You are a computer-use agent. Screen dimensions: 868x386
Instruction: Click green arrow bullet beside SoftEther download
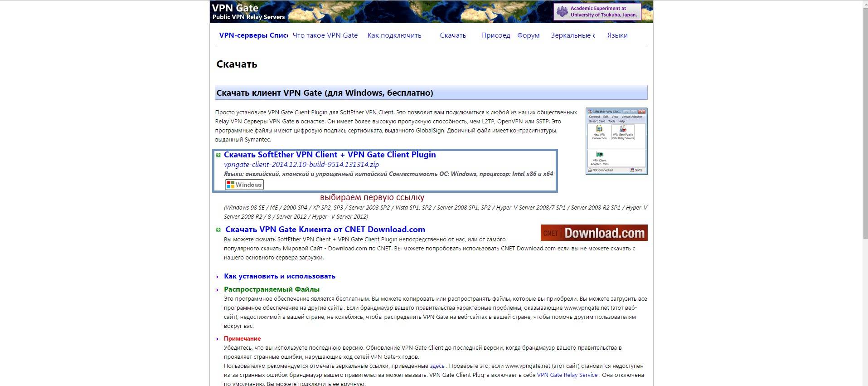click(218, 155)
